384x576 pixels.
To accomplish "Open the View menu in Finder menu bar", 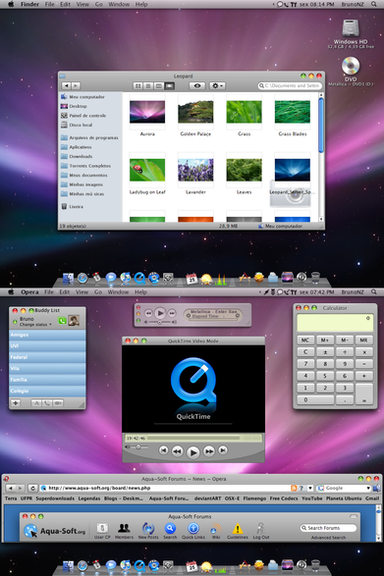I will [x=82, y=4].
